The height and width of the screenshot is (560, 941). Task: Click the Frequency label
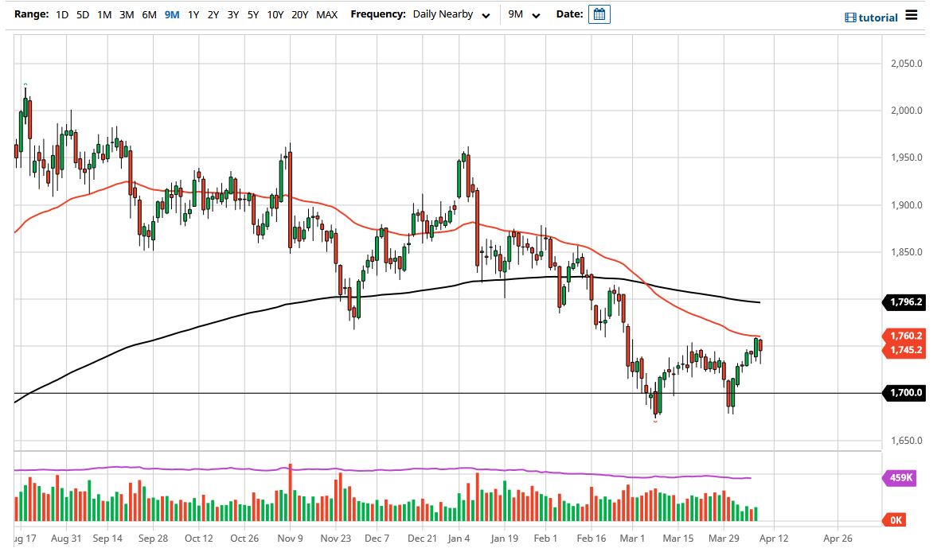[x=378, y=14]
